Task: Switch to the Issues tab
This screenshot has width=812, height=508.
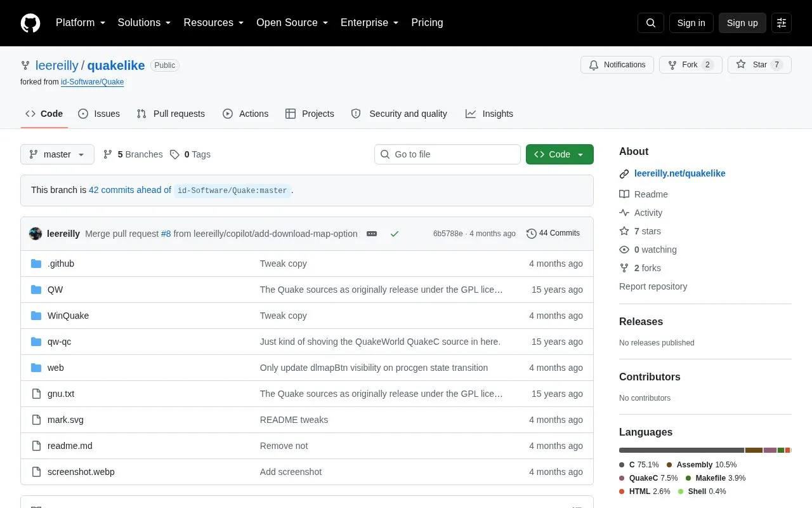Action: (x=99, y=114)
